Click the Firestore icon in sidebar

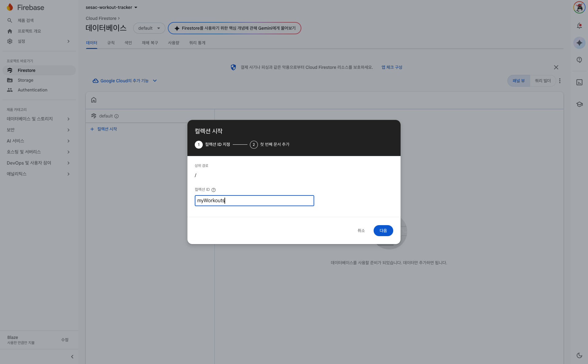point(10,70)
